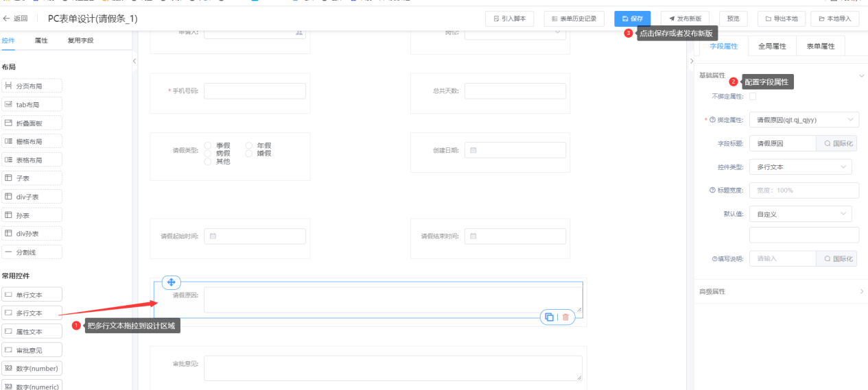Check the 不绑定属性 checkbox
This screenshot has width=868, height=390.
pos(753,97)
